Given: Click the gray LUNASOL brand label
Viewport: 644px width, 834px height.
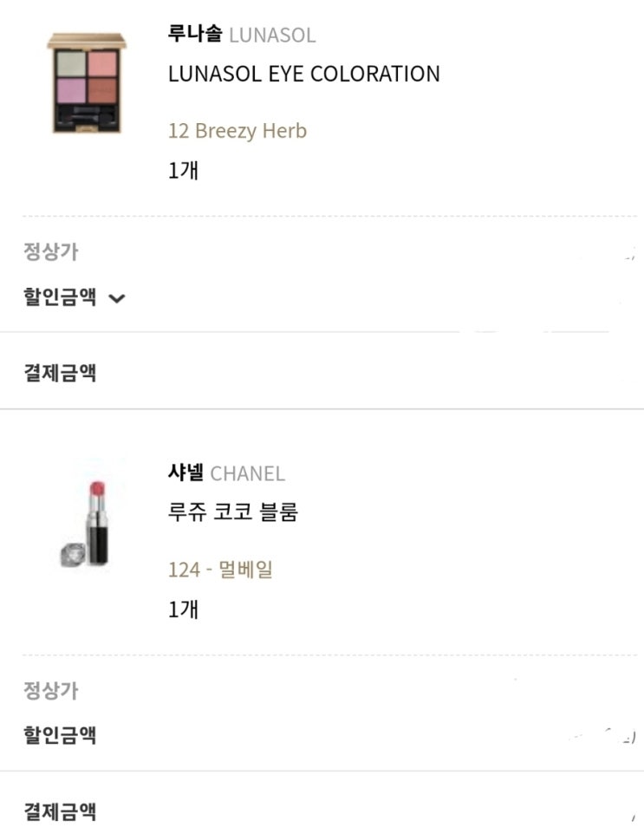Looking at the screenshot, I should [x=272, y=36].
